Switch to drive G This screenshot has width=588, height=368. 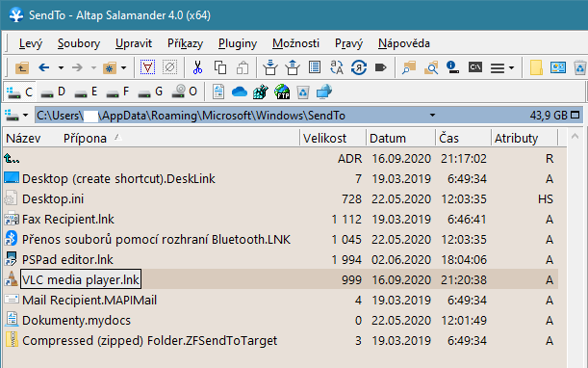click(150, 92)
